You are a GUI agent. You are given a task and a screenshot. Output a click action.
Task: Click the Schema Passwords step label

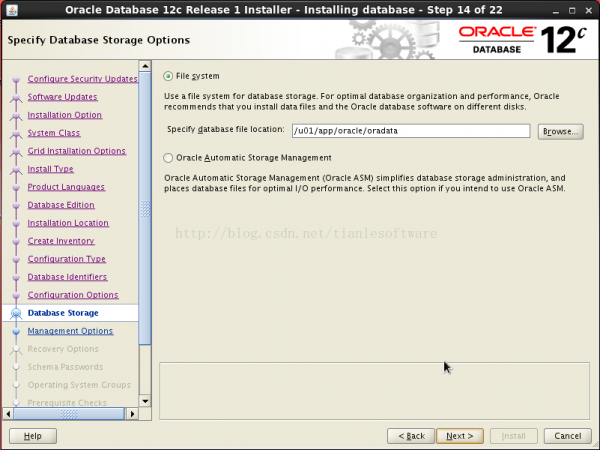tap(65, 367)
